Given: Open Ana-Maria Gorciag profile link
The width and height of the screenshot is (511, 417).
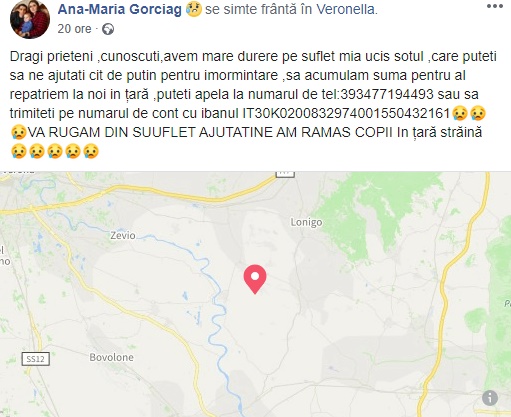Looking at the screenshot, I should (x=120, y=9).
